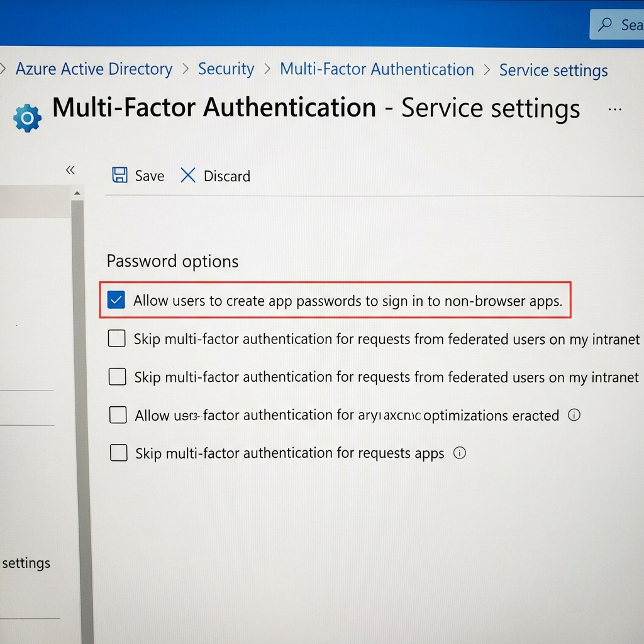The width and height of the screenshot is (644, 644).
Task: Click the gear icon beside the page title
Action: tap(26, 117)
